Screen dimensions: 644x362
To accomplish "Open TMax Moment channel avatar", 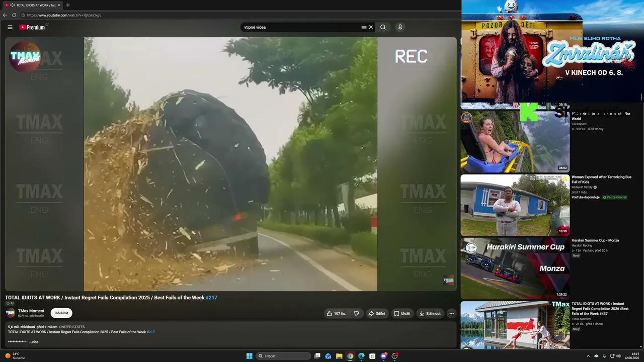I will 11,313.
